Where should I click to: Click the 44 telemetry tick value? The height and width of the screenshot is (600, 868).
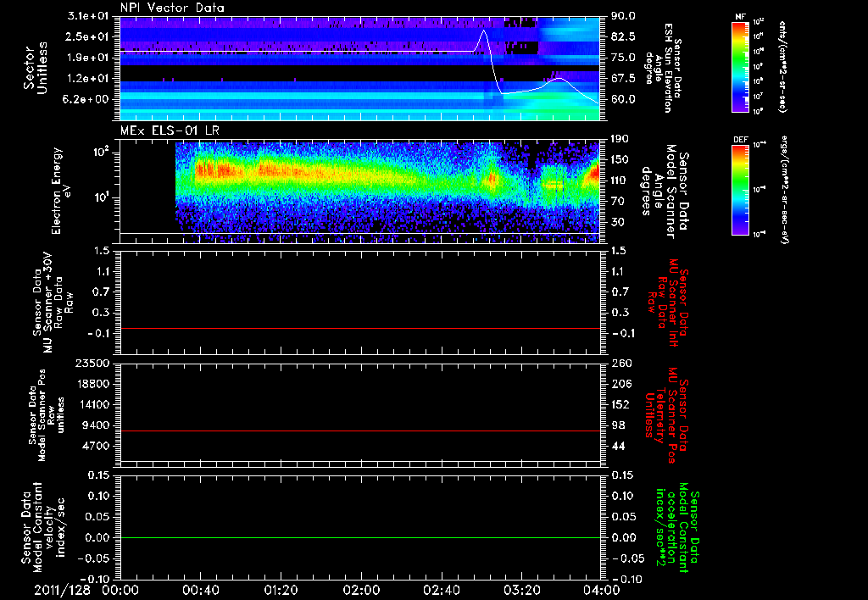(618, 446)
